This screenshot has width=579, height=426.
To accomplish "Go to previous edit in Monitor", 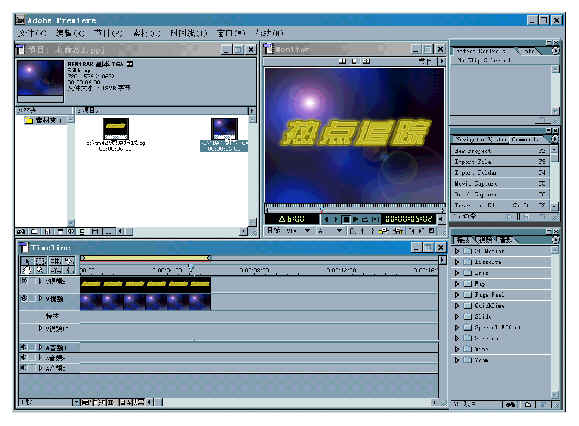I will point(412,231).
